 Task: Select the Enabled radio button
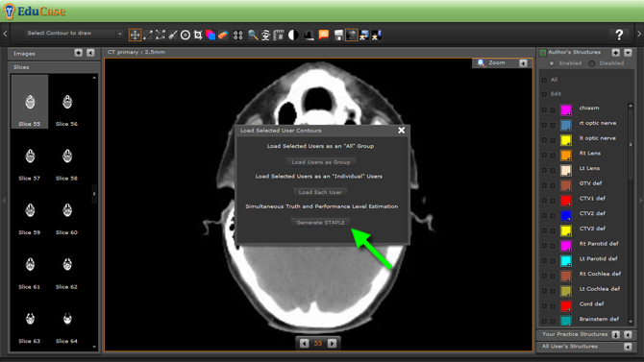pyautogui.click(x=552, y=63)
